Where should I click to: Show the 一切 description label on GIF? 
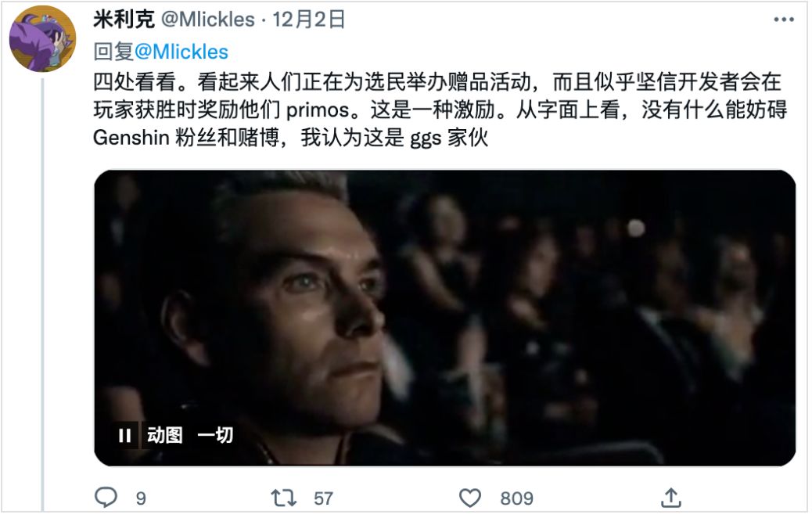tap(215, 435)
